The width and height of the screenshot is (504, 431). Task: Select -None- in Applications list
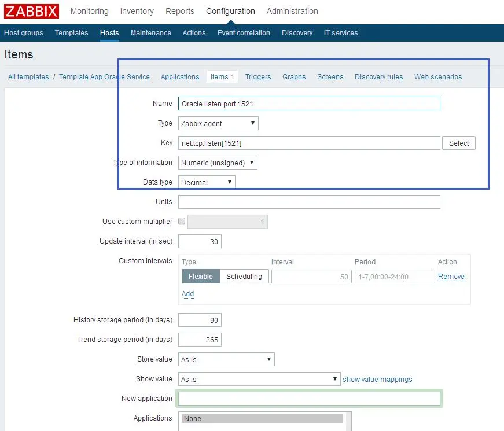tap(262, 418)
